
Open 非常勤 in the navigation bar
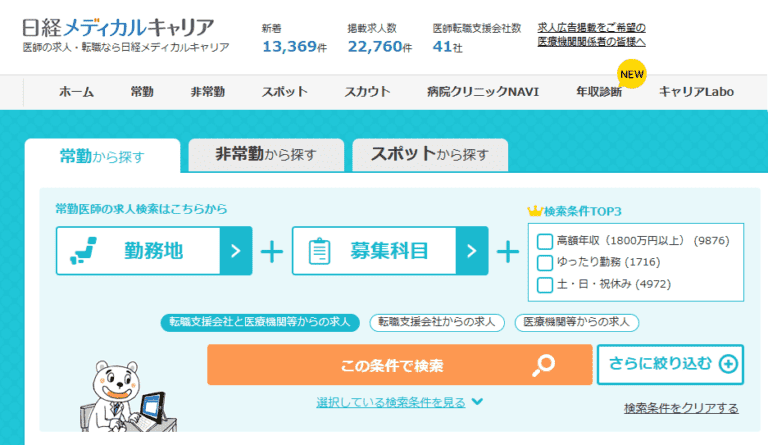[208, 92]
